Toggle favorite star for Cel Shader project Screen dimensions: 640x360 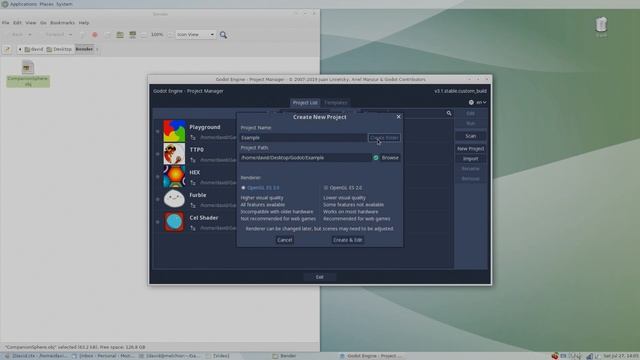pyautogui.click(x=158, y=222)
